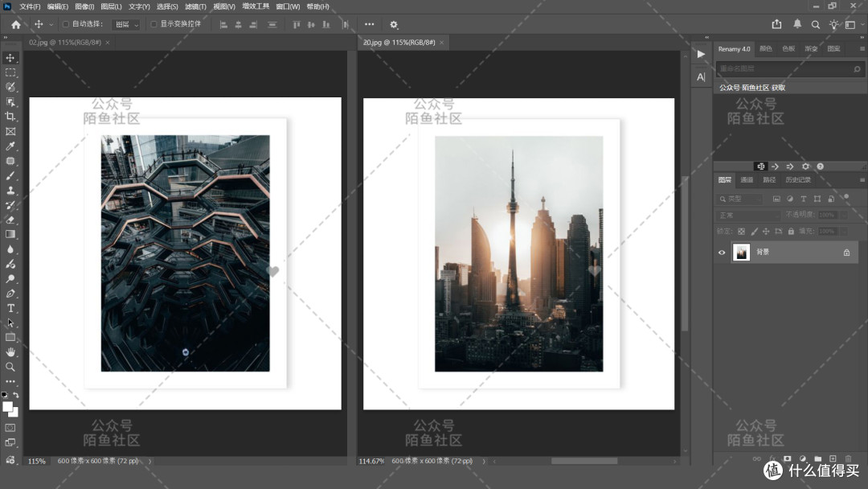The image size is (868, 489).
Task: Click the foreground color swatch
Action: pos(8,407)
